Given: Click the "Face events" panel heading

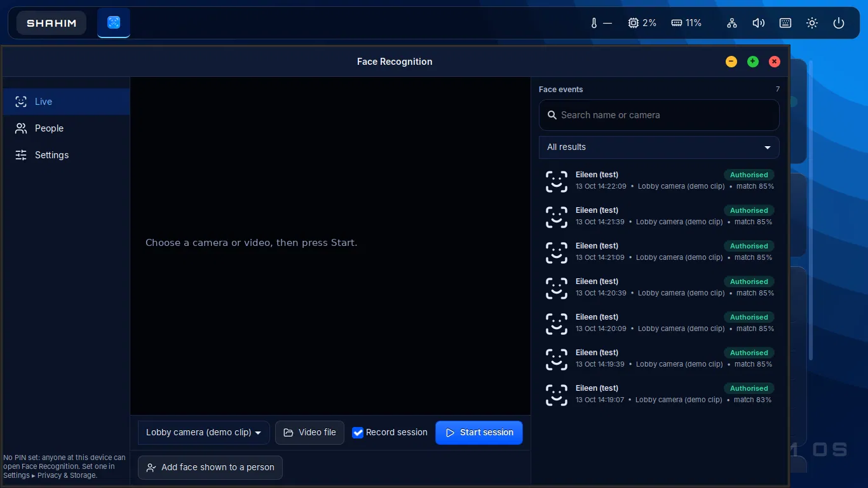Looking at the screenshot, I should coord(560,90).
